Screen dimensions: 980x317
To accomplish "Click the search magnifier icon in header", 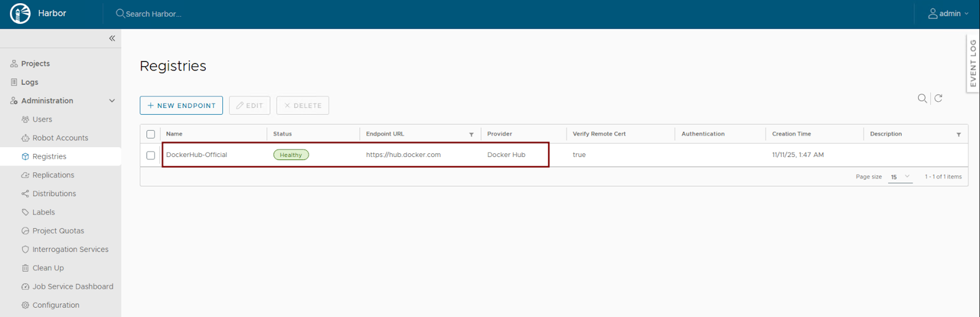I will tap(120, 13).
